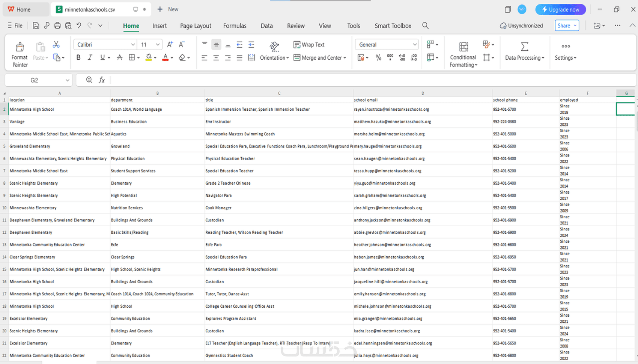Viewport: 638px width, 364px height.
Task: Toggle Italic formatting
Action: [x=90, y=57]
